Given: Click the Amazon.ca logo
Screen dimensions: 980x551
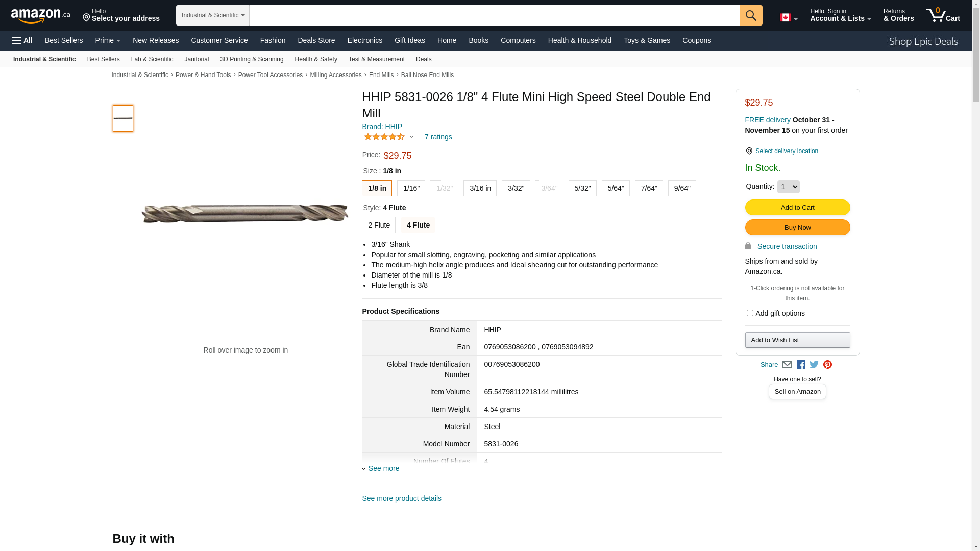Looking at the screenshot, I should [40, 16].
